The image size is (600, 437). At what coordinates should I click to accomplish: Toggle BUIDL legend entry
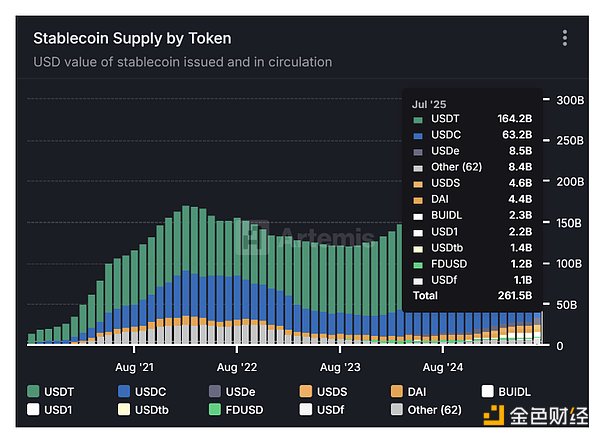click(506, 391)
